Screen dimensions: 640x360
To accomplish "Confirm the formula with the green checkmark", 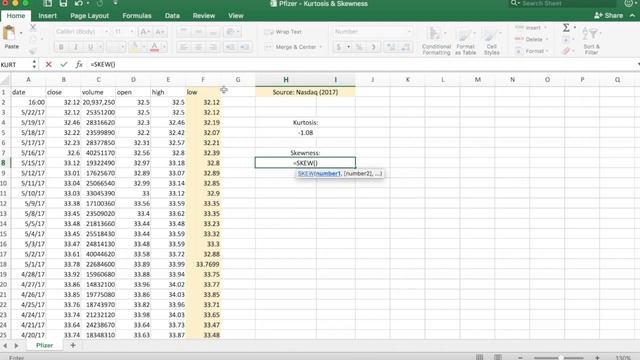I will 64,64.
